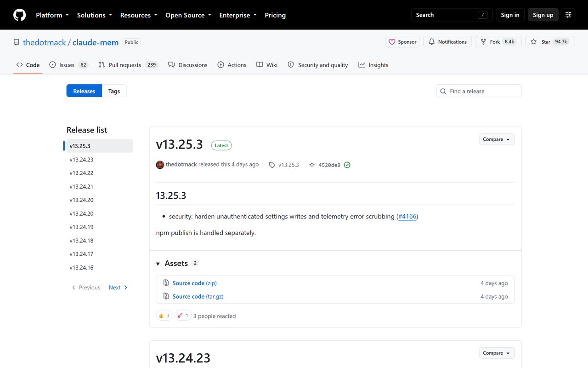View the Wiki tab
The image size is (588, 368).
click(267, 65)
